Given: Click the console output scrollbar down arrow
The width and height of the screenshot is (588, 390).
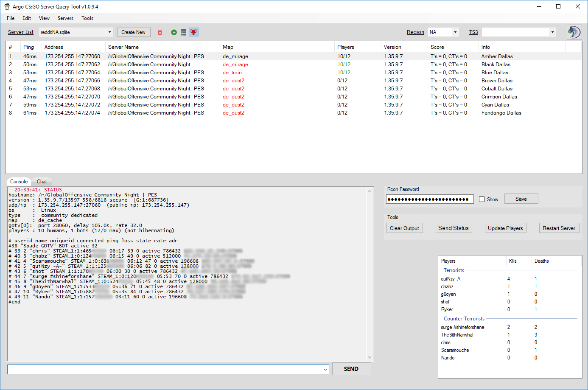Looking at the screenshot, I should (x=370, y=357).
